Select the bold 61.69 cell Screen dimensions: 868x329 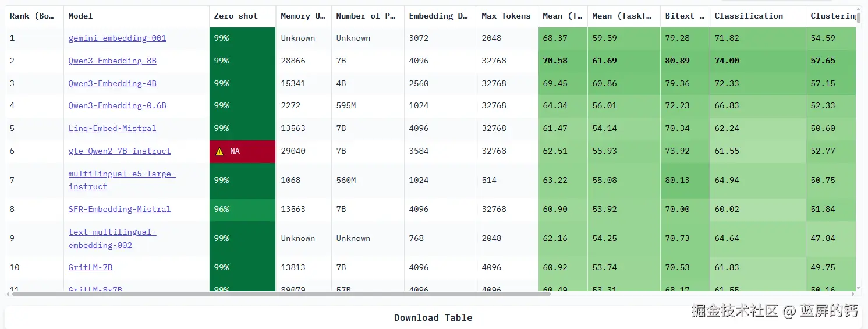(x=624, y=61)
